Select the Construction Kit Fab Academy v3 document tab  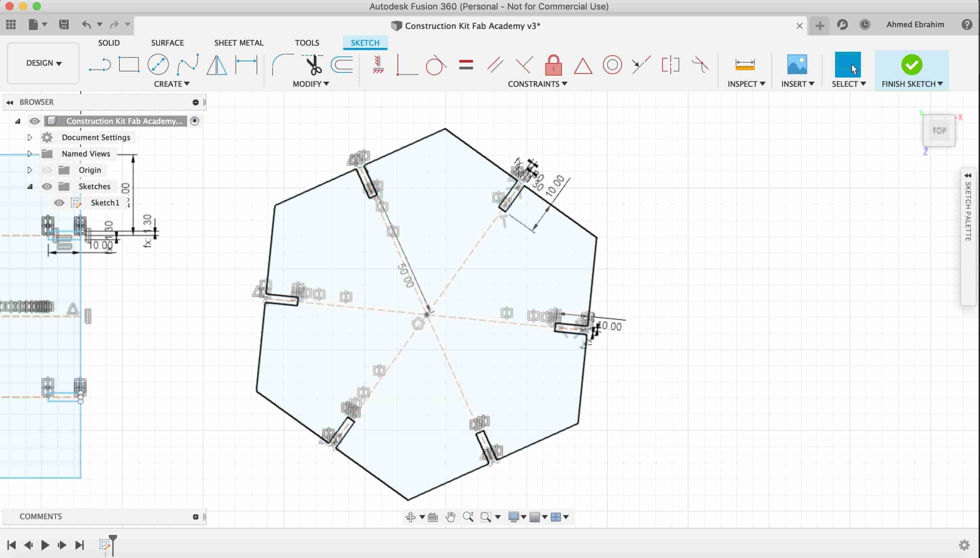coord(465,26)
